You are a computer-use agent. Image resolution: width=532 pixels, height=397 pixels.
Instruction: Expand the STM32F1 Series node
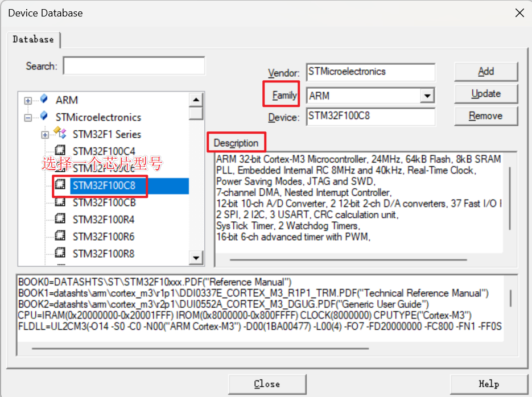[x=45, y=135]
